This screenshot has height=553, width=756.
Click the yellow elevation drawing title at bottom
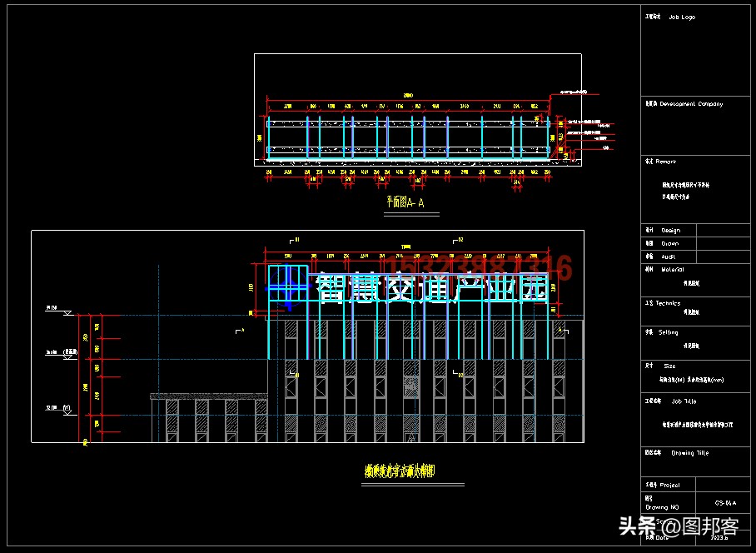(400, 471)
